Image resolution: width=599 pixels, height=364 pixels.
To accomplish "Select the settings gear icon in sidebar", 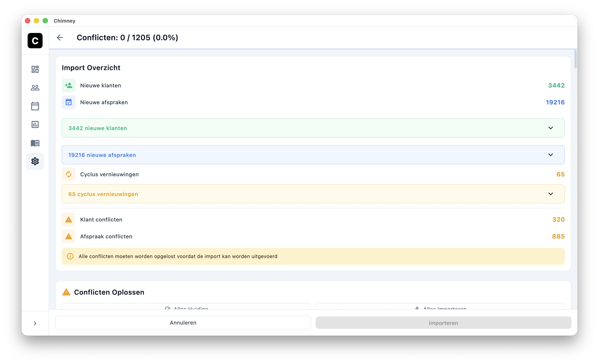I will [35, 161].
